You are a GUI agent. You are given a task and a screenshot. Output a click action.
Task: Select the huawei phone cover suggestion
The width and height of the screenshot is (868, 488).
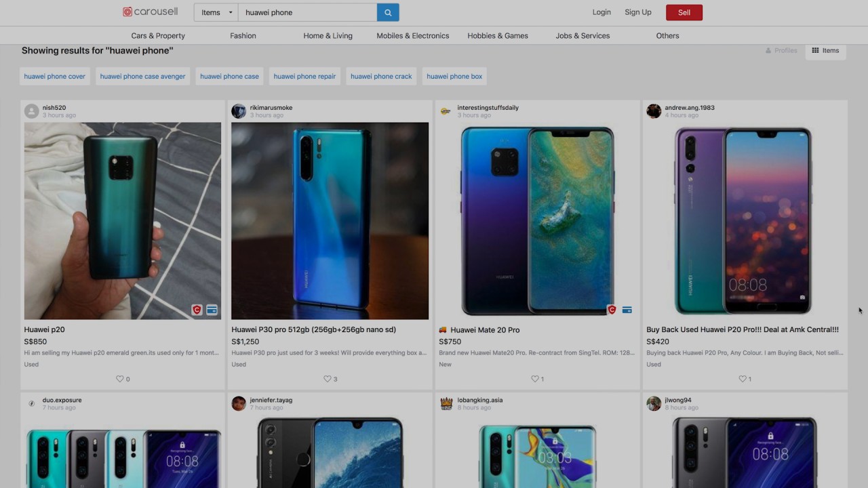[x=55, y=77]
